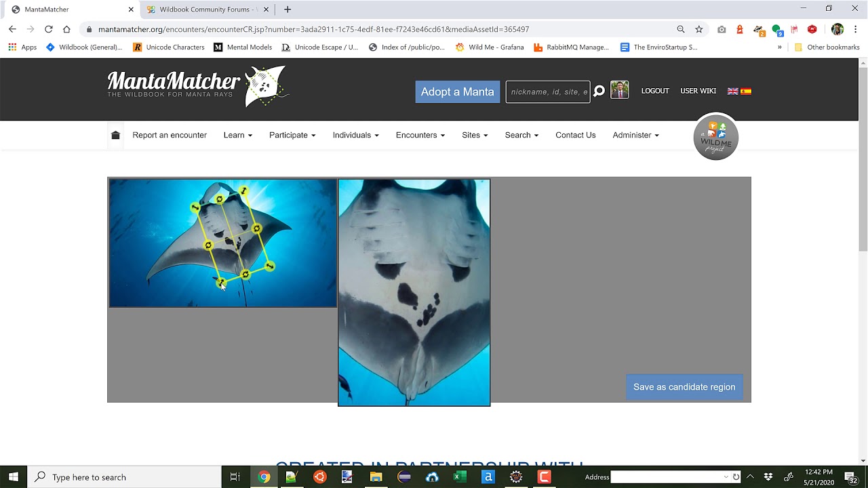Screen dimensions: 868x488
Task: Click the Wild Me project round logo
Action: point(715,136)
